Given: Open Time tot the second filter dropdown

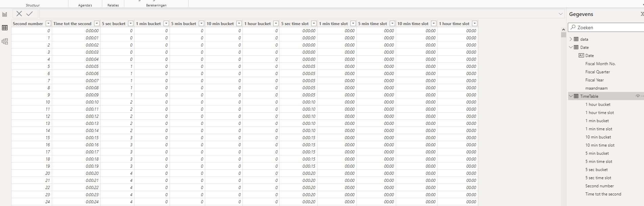Looking at the screenshot, I should click(97, 23).
